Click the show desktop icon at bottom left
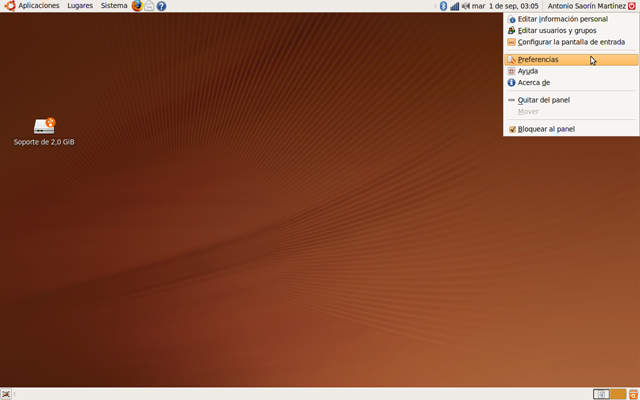The width and height of the screenshot is (640, 400). [6, 394]
